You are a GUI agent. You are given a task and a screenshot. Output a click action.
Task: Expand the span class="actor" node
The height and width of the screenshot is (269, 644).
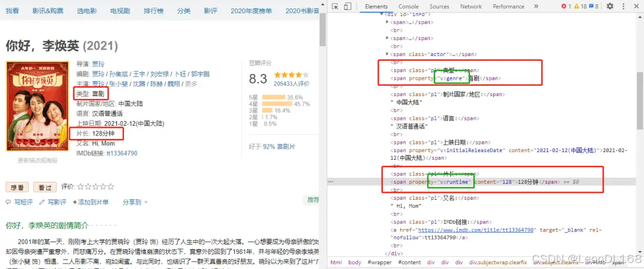(388, 54)
